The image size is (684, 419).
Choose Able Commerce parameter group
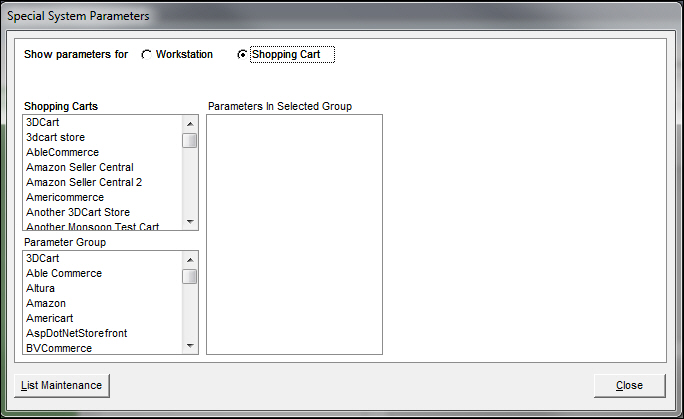103,273
